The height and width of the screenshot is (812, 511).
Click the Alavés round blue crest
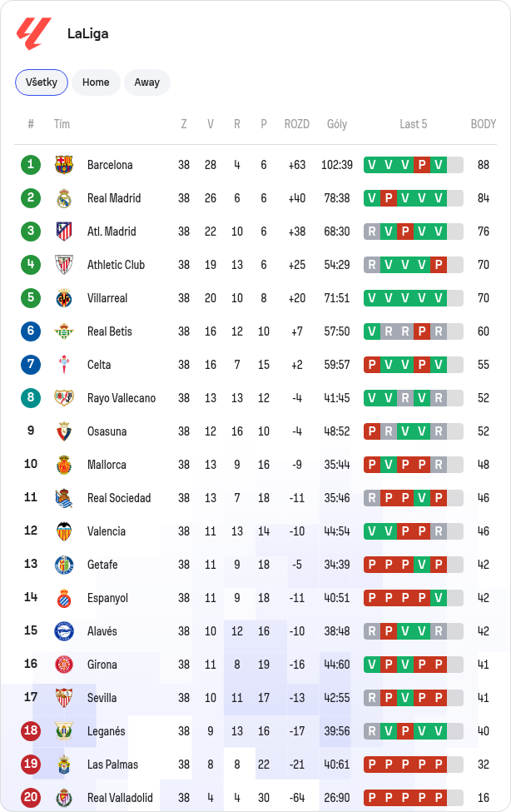[x=64, y=631]
